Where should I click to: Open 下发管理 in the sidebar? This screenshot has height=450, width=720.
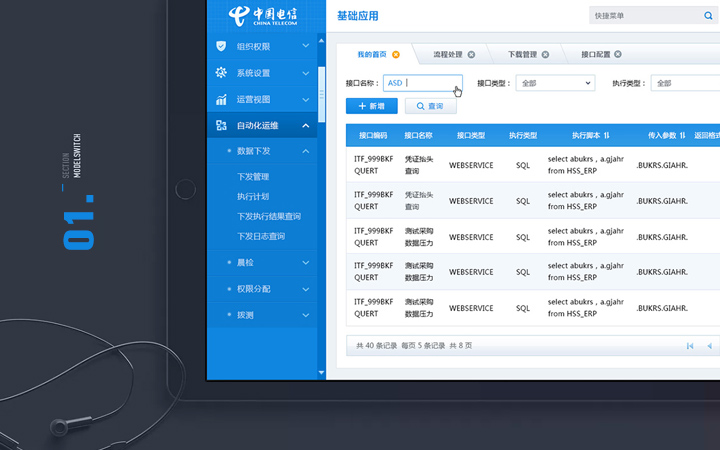pyautogui.click(x=253, y=177)
